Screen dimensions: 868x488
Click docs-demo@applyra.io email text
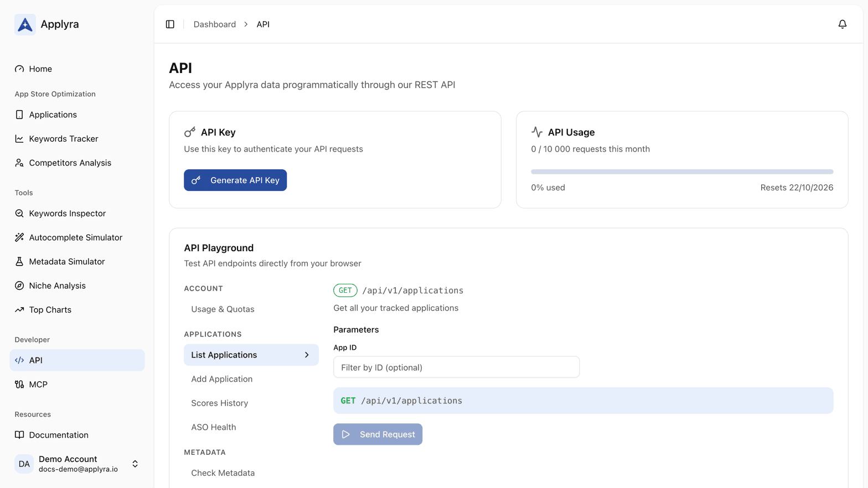[78, 469]
